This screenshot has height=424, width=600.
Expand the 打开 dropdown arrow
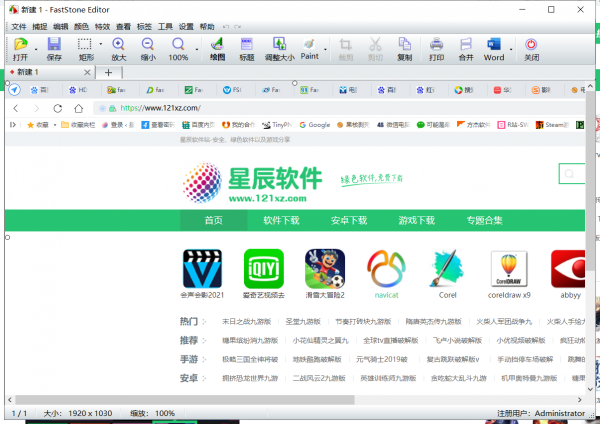coord(36,49)
